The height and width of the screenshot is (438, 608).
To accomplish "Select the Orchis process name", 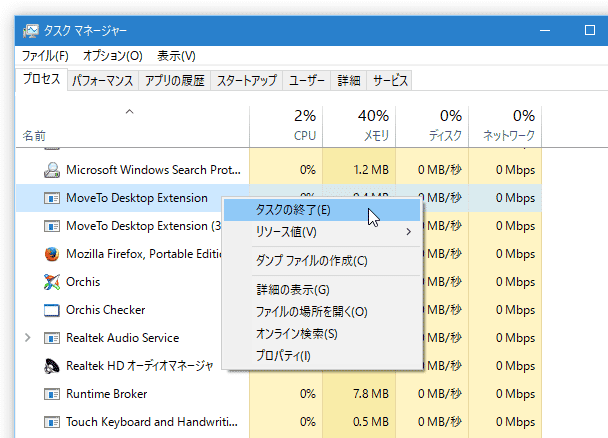I will (x=83, y=282).
